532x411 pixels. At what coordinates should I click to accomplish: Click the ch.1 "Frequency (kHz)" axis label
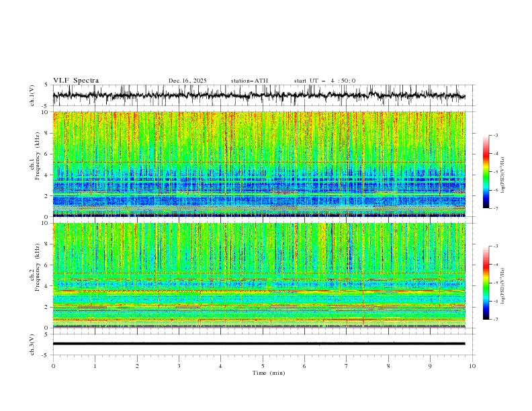(37, 156)
